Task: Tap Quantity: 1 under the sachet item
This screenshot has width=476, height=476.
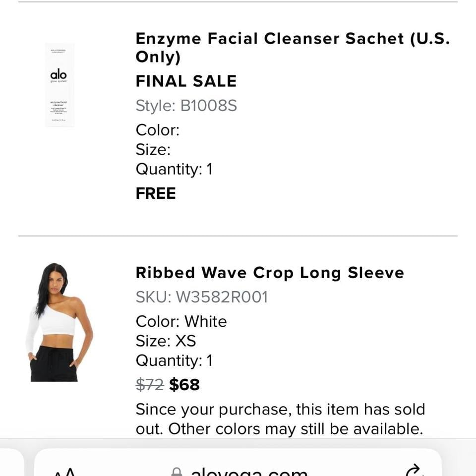Action: pos(174,169)
